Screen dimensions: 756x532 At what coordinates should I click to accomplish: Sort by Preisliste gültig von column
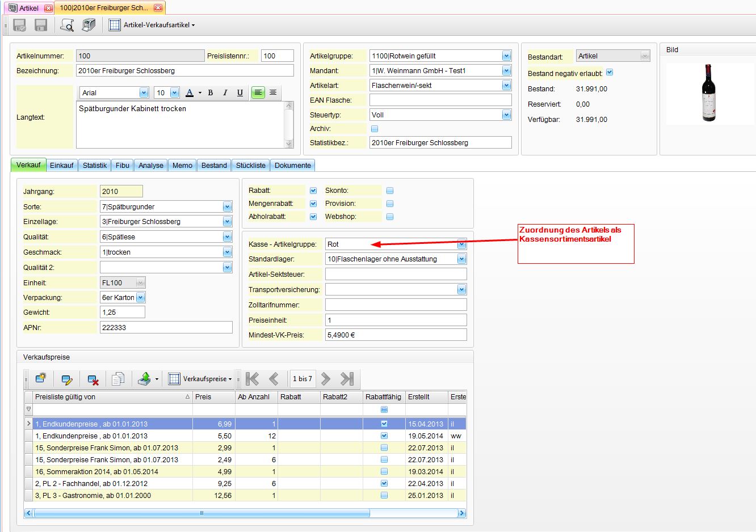pos(112,396)
